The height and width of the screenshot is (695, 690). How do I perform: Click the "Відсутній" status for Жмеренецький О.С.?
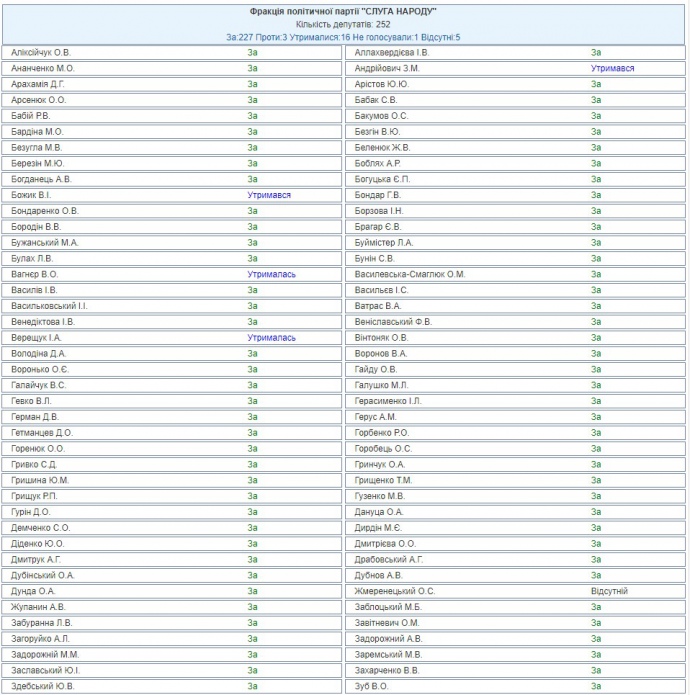click(x=609, y=591)
